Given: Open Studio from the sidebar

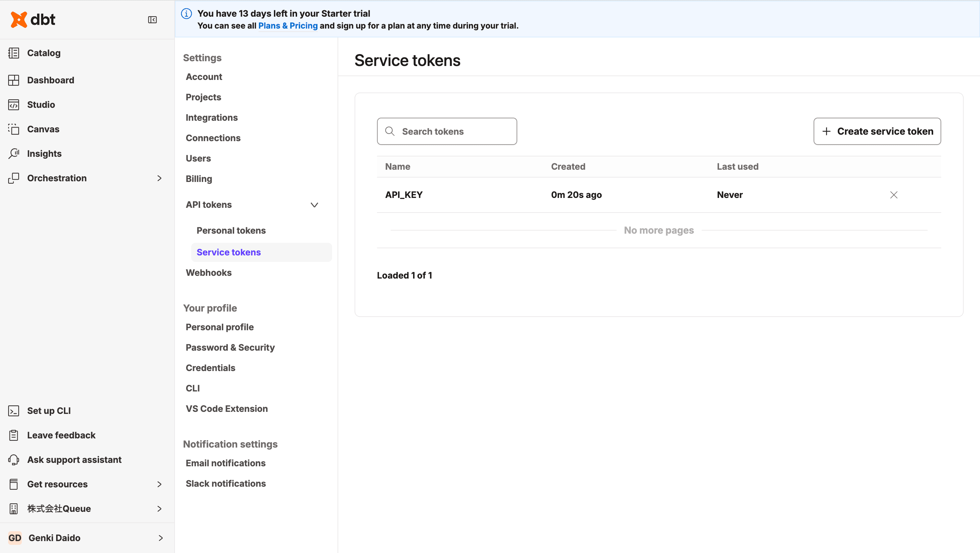Looking at the screenshot, I should click(41, 105).
